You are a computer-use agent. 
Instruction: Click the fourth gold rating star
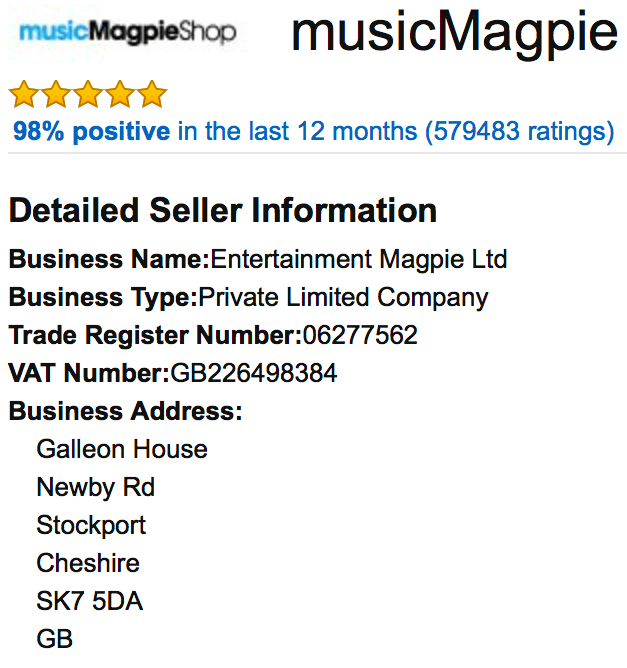[120, 94]
